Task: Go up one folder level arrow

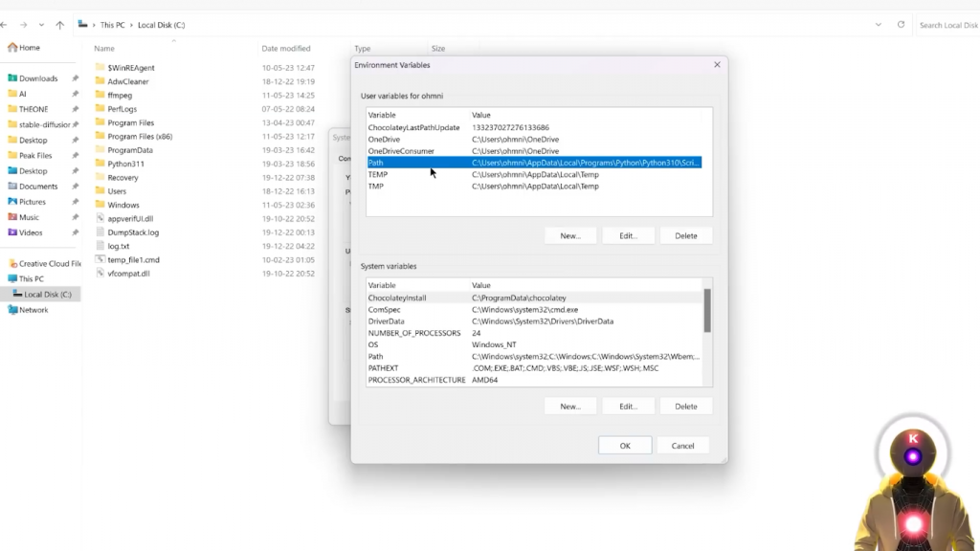Action: click(60, 25)
